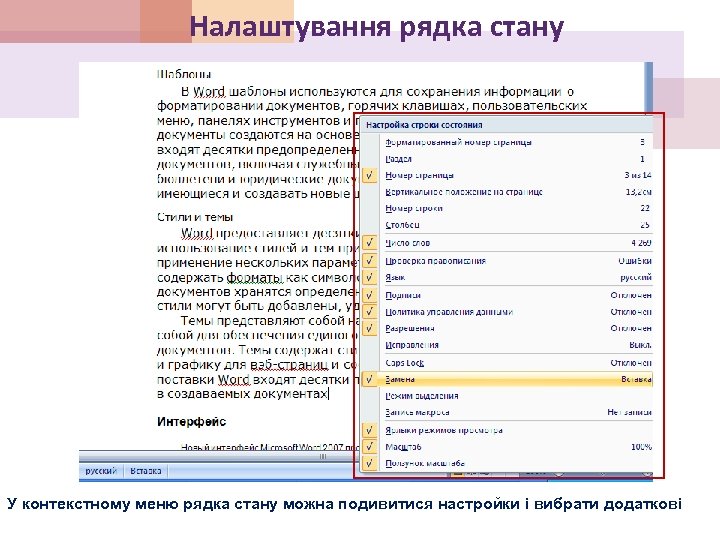The height and width of the screenshot is (540, 720).
Task: Click the русский language button in status bar
Action: point(101,471)
